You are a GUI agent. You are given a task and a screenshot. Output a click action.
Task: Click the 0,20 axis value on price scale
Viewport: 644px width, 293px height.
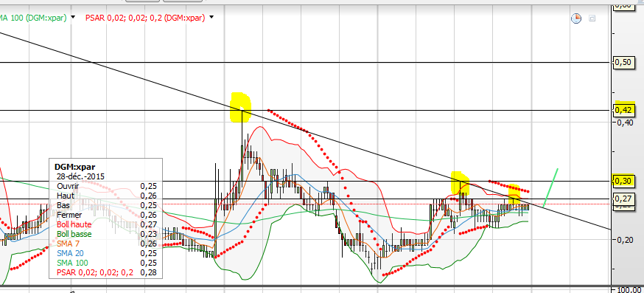pos(626,240)
